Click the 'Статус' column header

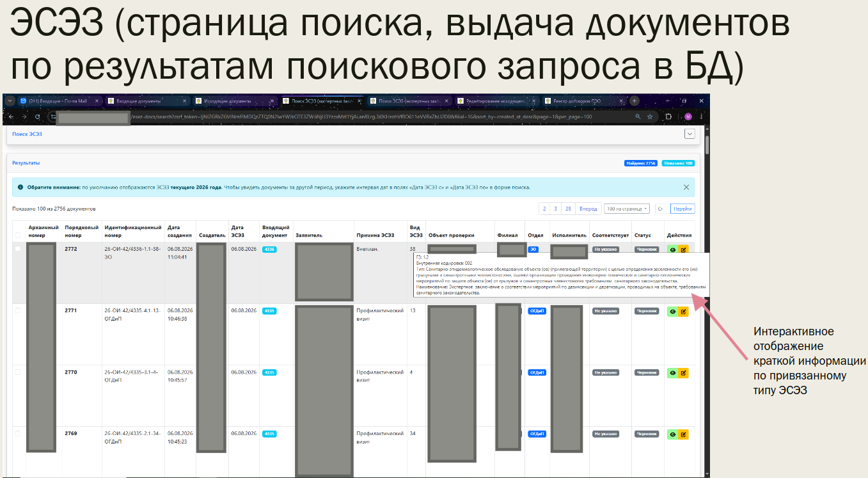click(x=642, y=235)
